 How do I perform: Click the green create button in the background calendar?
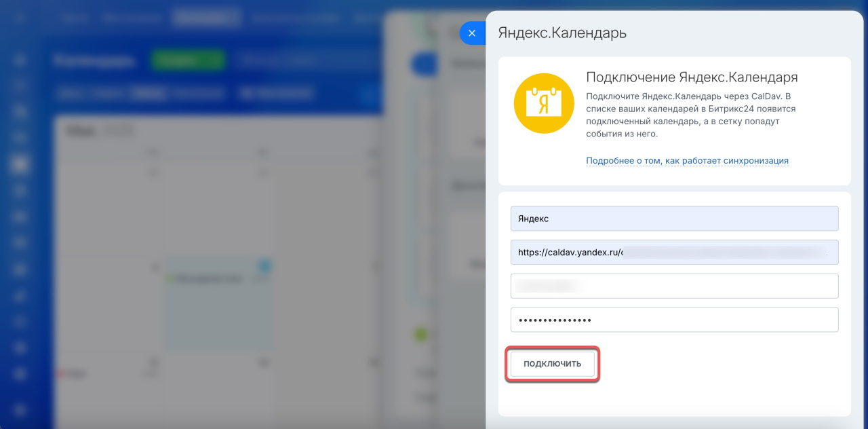point(189,60)
